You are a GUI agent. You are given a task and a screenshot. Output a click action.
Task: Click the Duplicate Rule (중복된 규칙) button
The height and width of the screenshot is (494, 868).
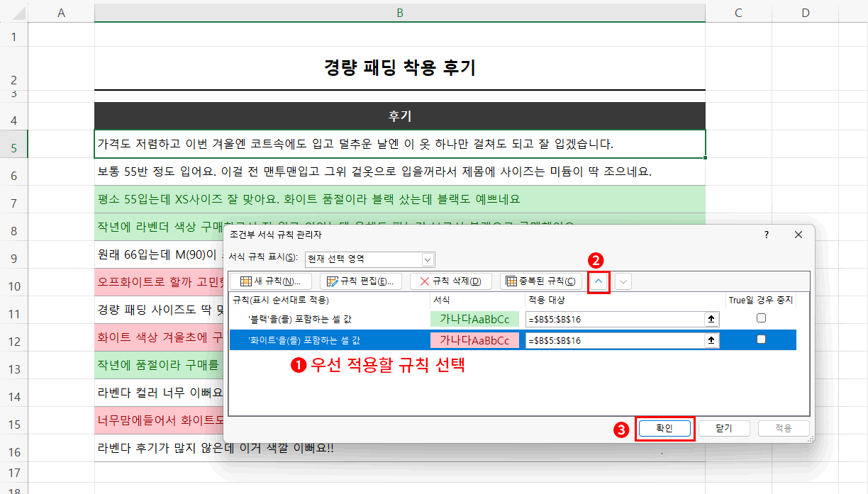(x=541, y=281)
